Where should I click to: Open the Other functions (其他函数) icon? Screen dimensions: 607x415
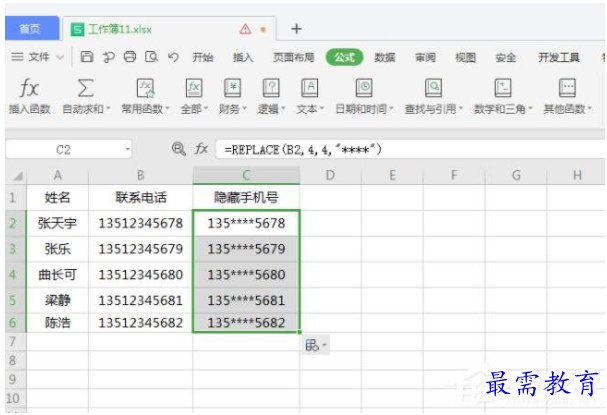point(568,88)
